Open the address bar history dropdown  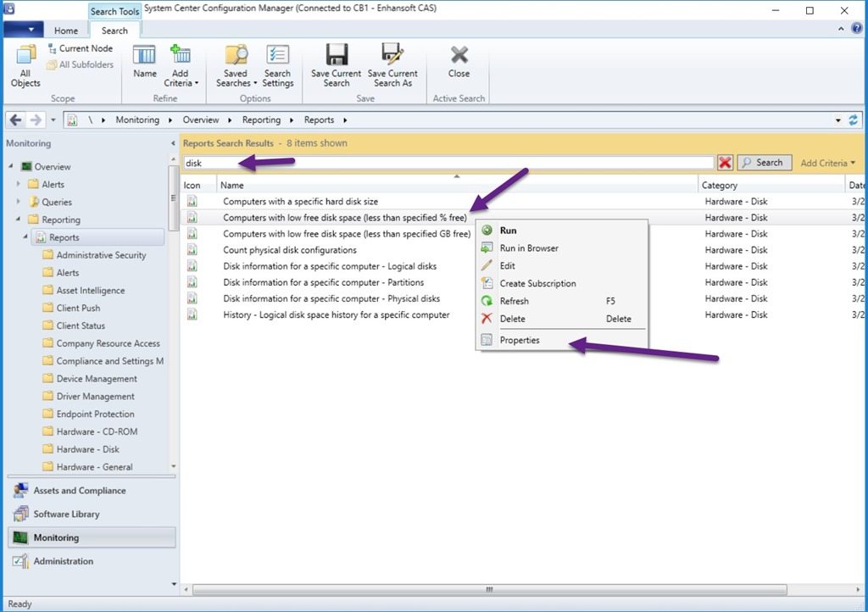(x=838, y=120)
